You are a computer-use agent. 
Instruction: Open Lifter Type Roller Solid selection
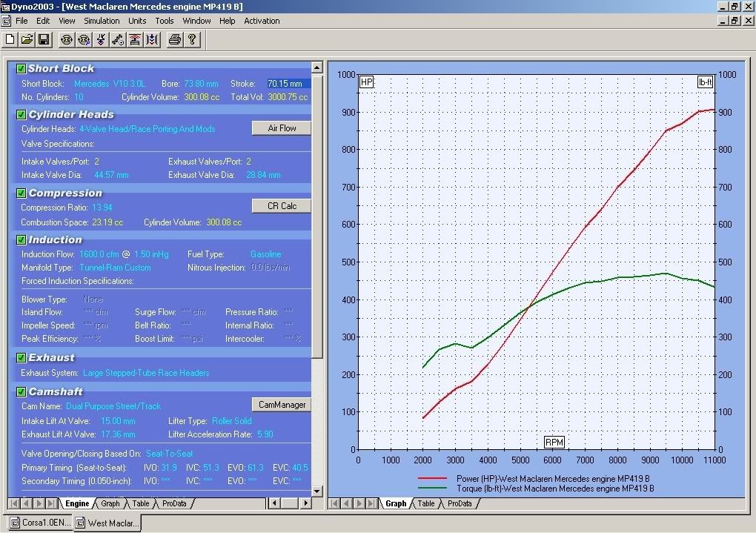pyautogui.click(x=232, y=420)
